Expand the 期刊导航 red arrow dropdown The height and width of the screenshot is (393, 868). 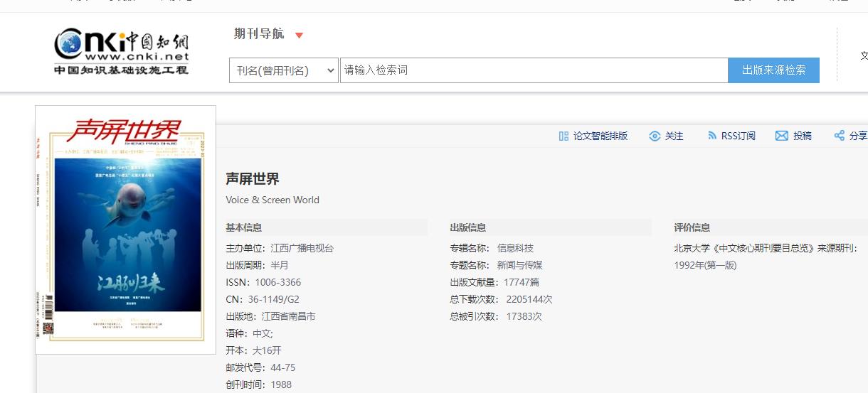[x=299, y=36]
